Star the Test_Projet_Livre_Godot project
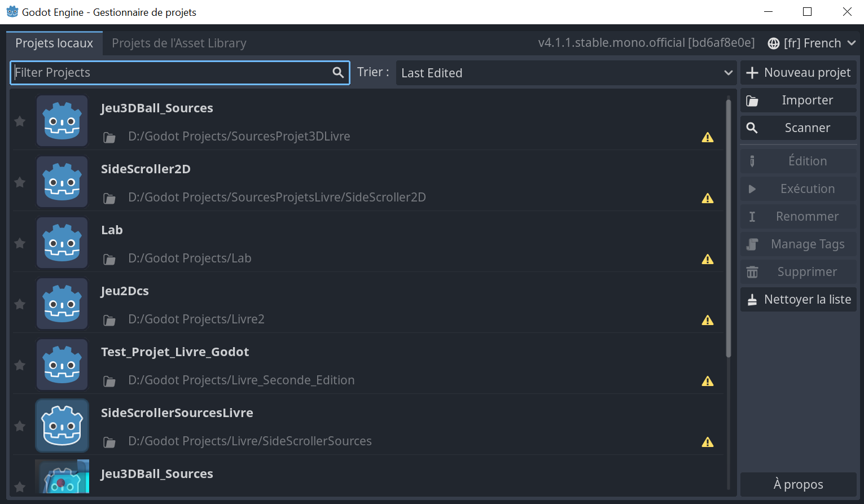This screenshot has height=504, width=864. (x=20, y=365)
